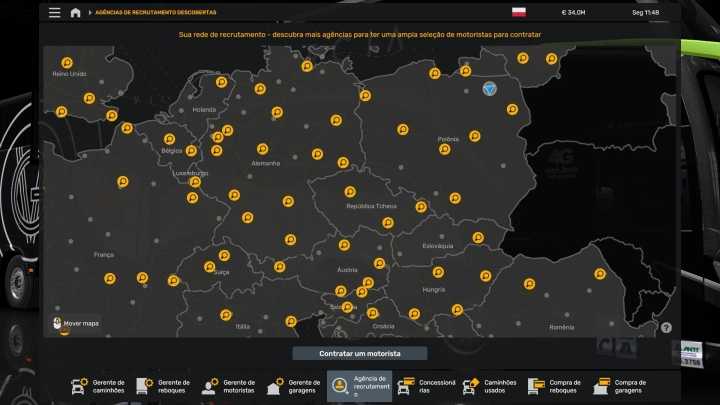
Task: Open Gerente de motoristas tab
Action: pos(229,386)
